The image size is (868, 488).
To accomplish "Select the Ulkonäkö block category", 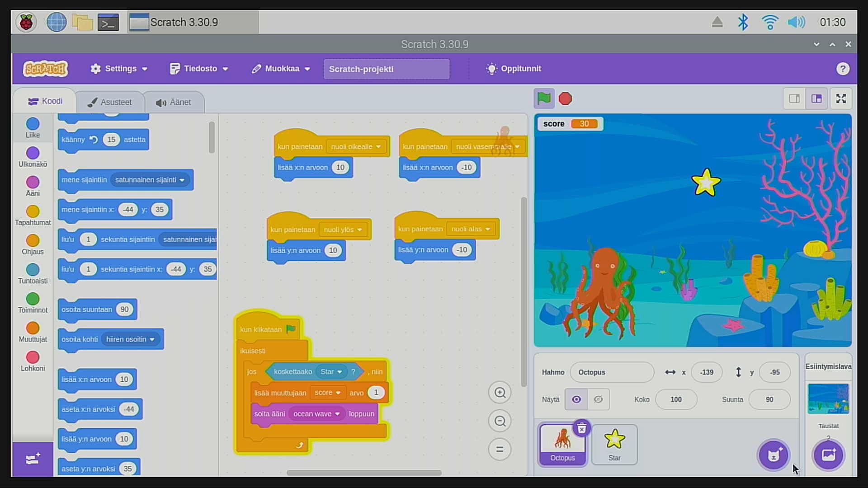I will coord(33,157).
